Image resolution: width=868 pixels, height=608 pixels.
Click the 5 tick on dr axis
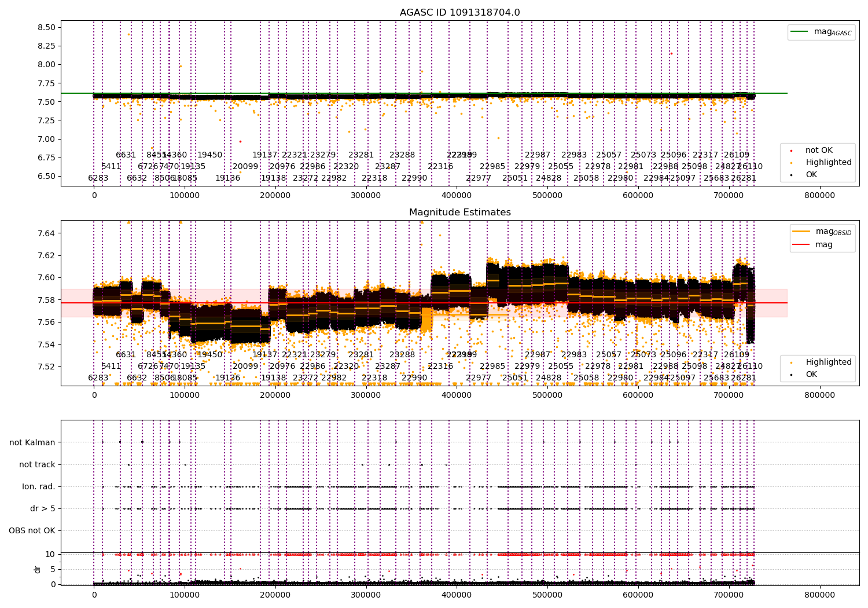[x=53, y=569]
